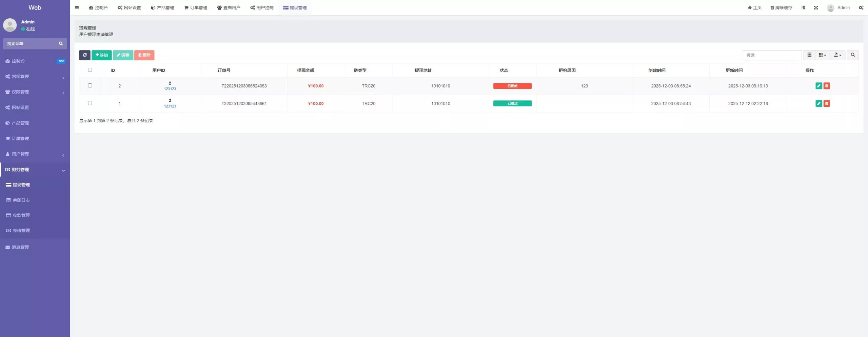
Task: Select the checkbox for withdrawal ID 1
Action: (x=90, y=103)
